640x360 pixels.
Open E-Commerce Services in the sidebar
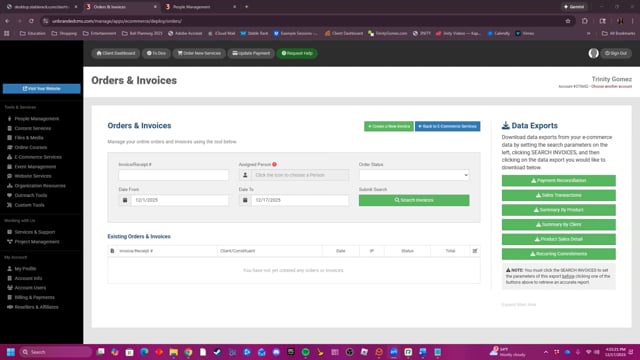(38, 157)
